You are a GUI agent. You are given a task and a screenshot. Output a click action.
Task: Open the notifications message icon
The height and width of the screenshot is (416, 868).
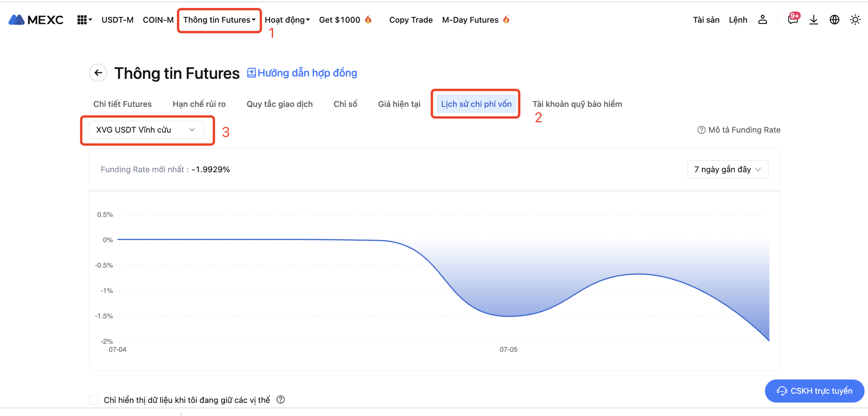click(x=793, y=19)
